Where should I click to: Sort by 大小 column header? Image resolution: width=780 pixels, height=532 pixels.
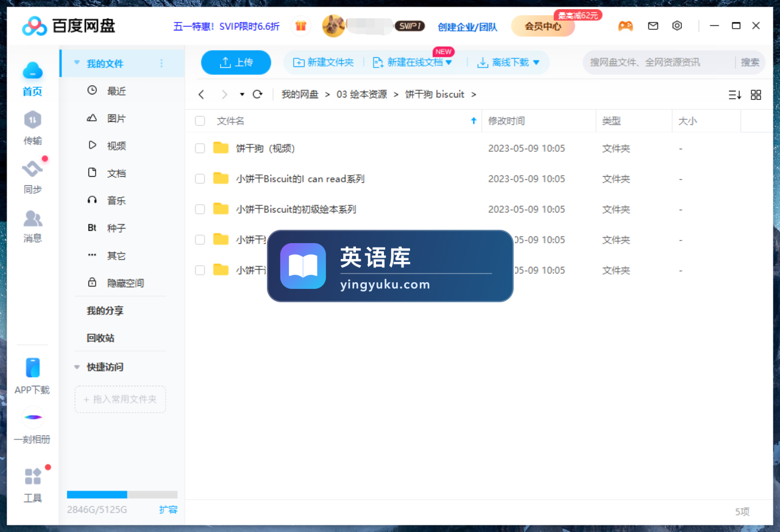(687, 121)
